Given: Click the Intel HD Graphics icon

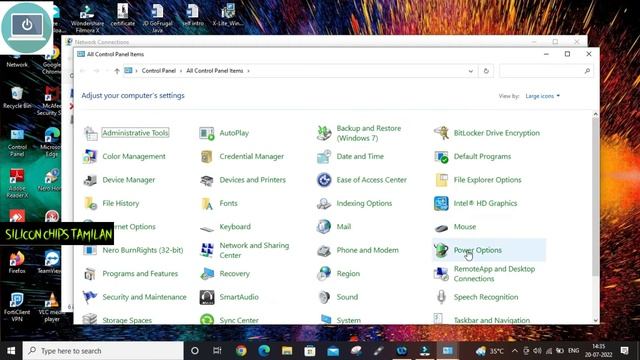Looking at the screenshot, I should coord(441,203).
